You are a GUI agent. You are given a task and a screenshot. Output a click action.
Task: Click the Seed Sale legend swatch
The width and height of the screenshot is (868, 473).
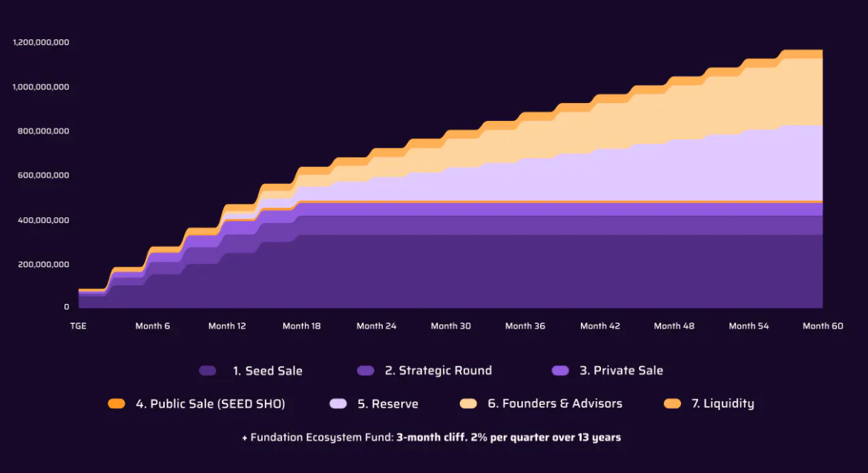pyautogui.click(x=208, y=371)
